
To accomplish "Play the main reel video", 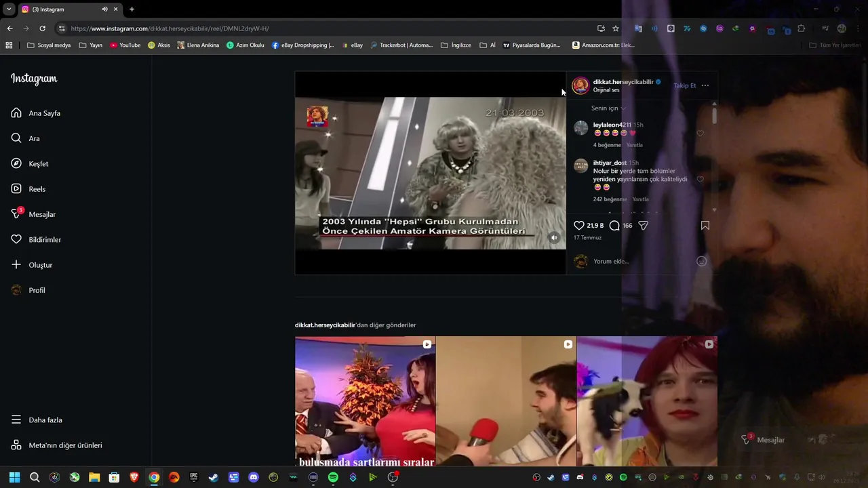I will click(431, 173).
